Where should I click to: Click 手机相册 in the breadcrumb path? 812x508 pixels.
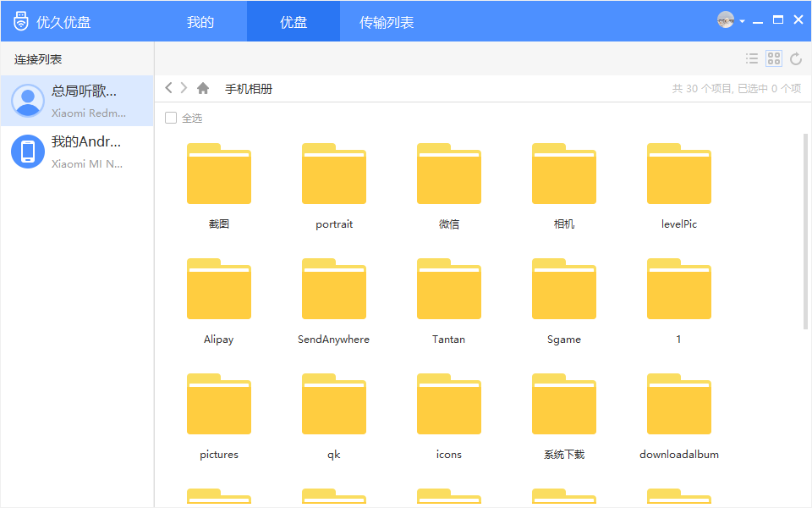pos(249,89)
